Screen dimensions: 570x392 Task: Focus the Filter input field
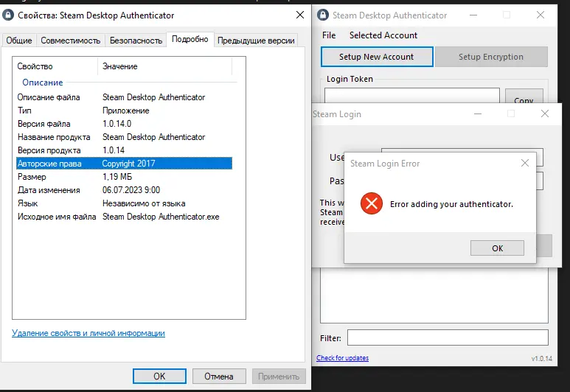click(448, 337)
